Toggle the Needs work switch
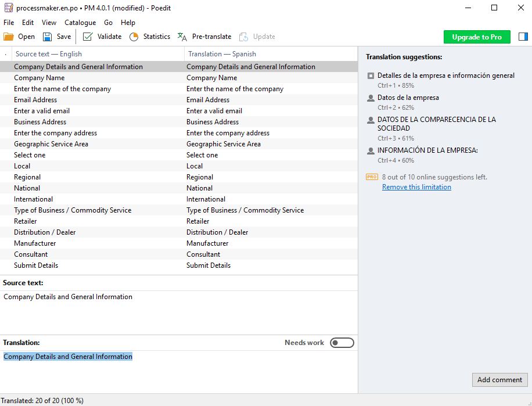Viewport: 532px width, 406px height. [342, 343]
